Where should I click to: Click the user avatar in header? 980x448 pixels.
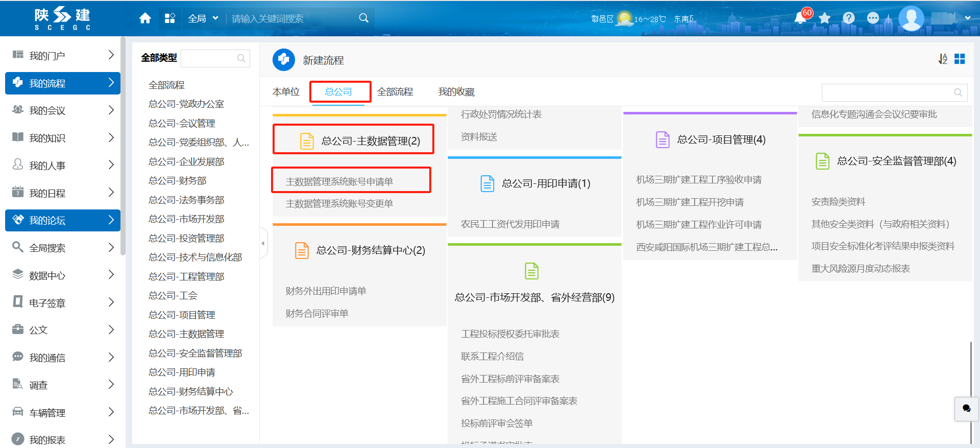(x=911, y=18)
